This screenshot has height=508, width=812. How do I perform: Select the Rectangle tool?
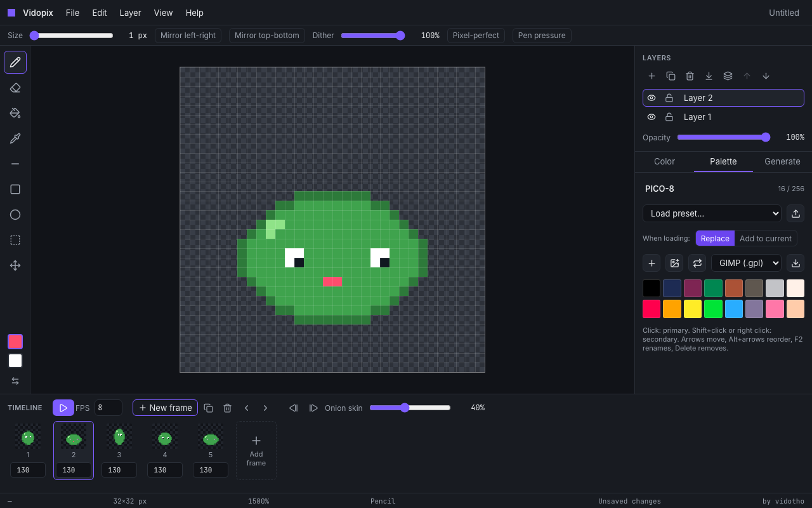(15, 189)
